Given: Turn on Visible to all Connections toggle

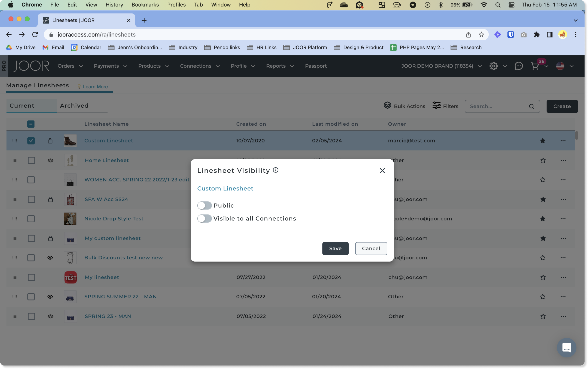Looking at the screenshot, I should click(204, 218).
